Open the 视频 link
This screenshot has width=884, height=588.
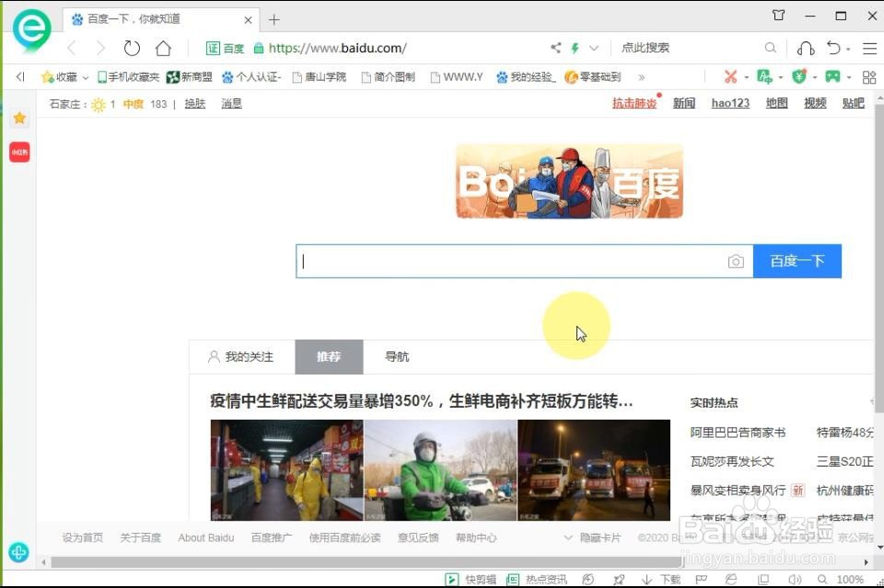(815, 103)
